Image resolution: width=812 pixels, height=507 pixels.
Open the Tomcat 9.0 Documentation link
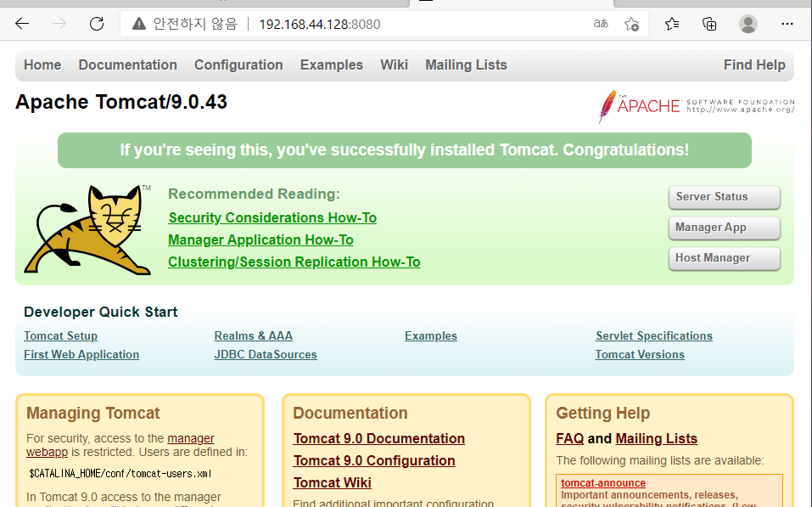tap(379, 438)
